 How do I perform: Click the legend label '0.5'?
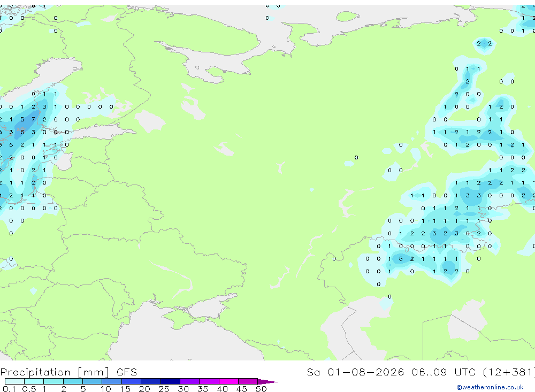point(29,389)
